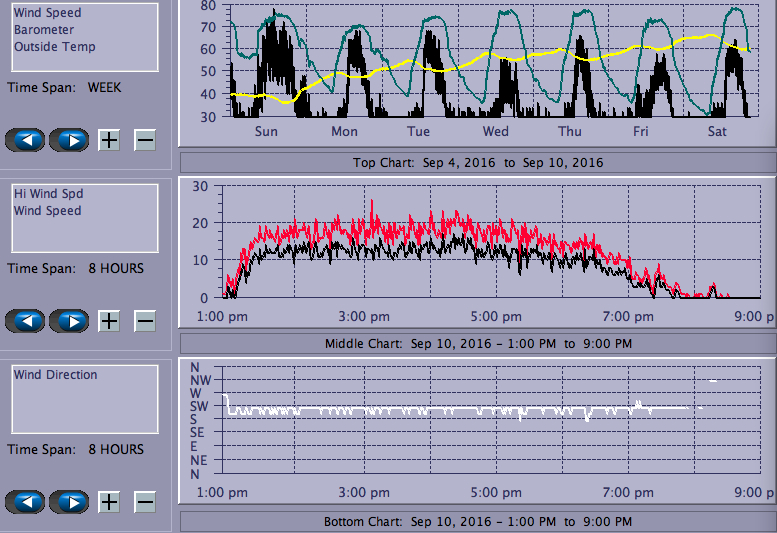
Task: Click the top chart's right arrow button
Action: click(69, 140)
